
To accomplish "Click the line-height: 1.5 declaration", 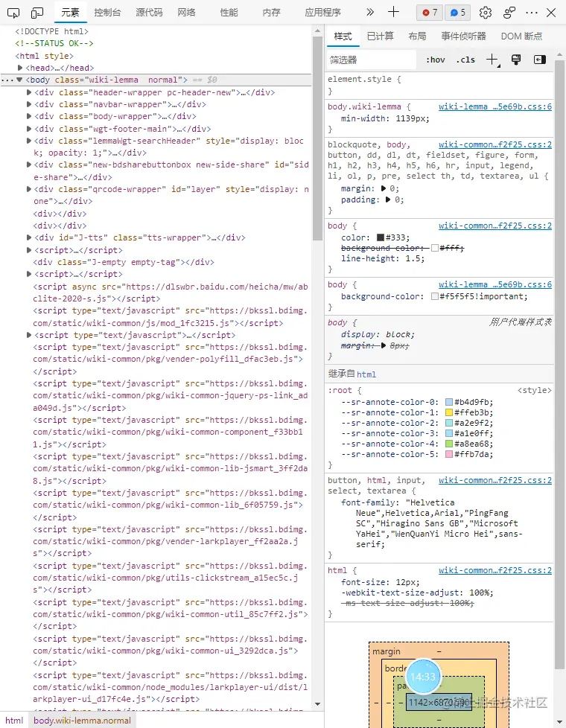I will pos(383,258).
